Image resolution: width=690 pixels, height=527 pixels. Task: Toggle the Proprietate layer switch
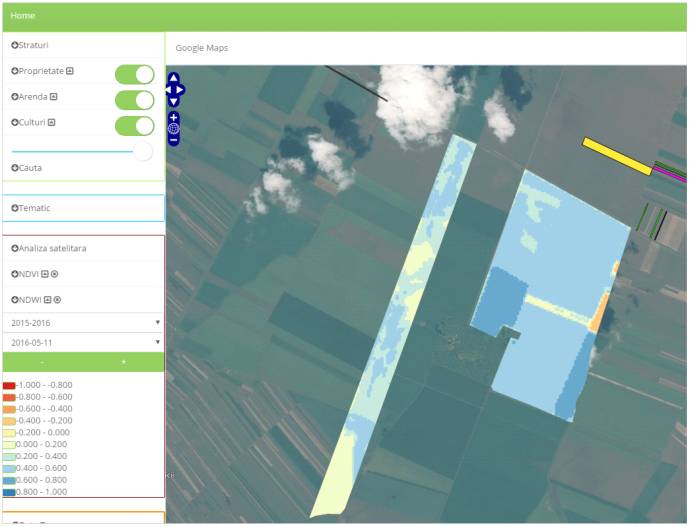(x=134, y=74)
